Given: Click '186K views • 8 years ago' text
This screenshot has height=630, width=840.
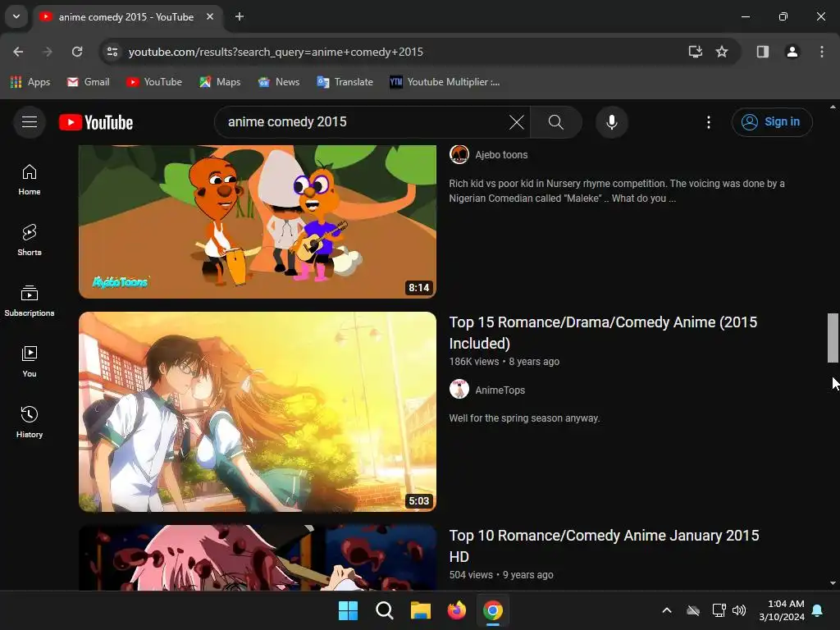Looking at the screenshot, I should [504, 362].
